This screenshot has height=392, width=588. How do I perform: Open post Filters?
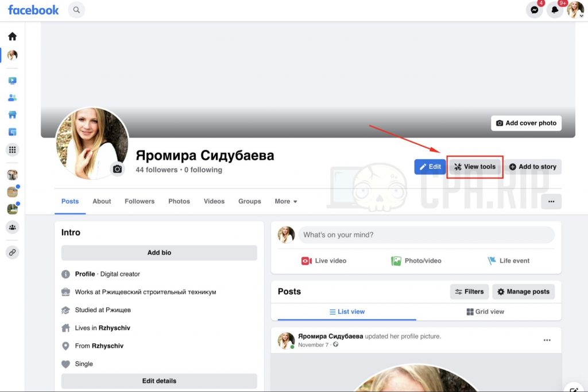pos(470,292)
